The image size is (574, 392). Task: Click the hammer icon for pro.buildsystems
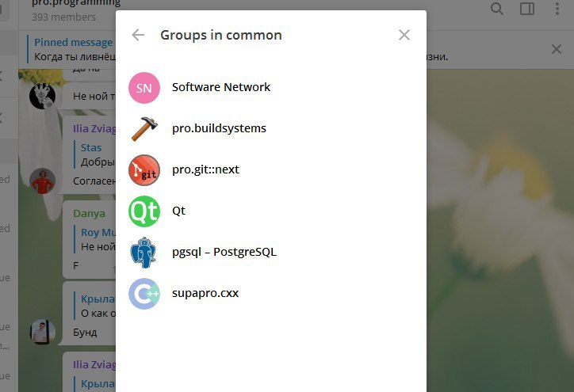coord(144,129)
